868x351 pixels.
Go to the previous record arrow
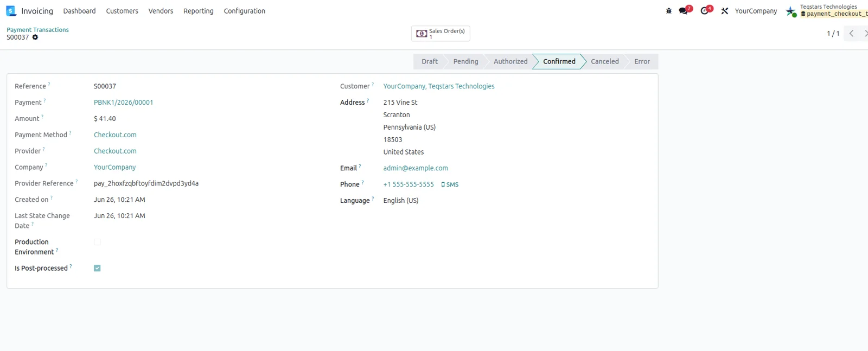tap(851, 34)
